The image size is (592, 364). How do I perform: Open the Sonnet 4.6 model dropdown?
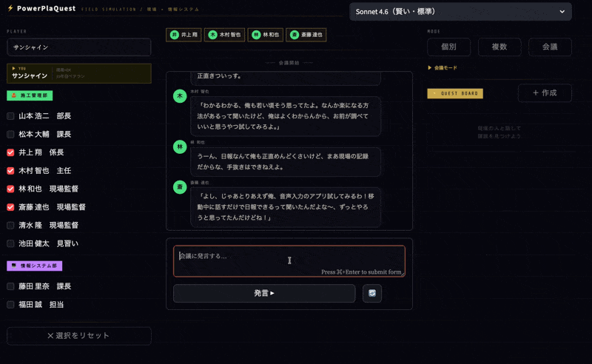tap(460, 12)
